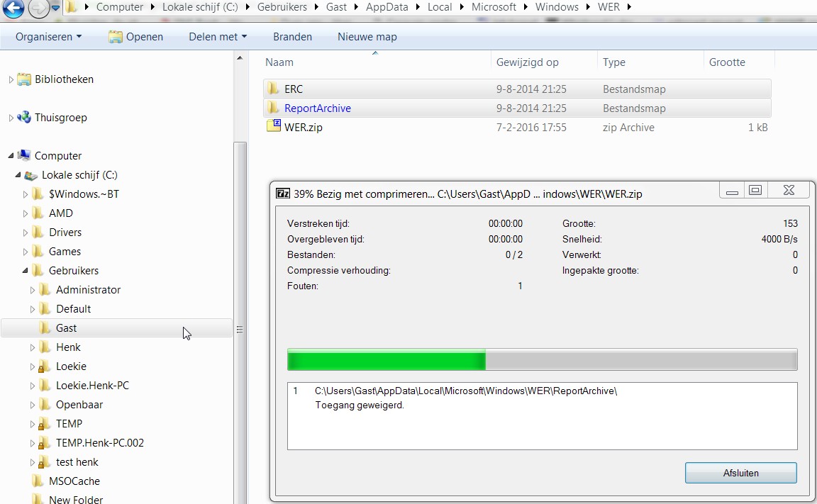Sort by the Grootte column header
The height and width of the screenshot is (504, 817).
coord(739,62)
